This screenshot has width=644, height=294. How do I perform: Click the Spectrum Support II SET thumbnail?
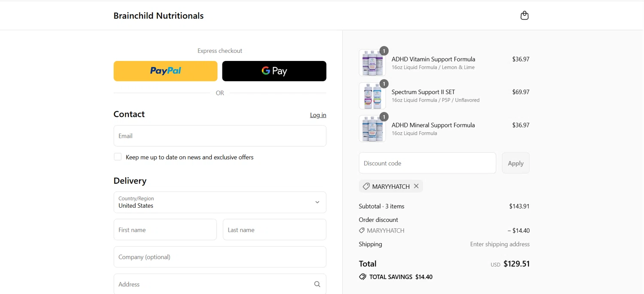click(x=372, y=96)
